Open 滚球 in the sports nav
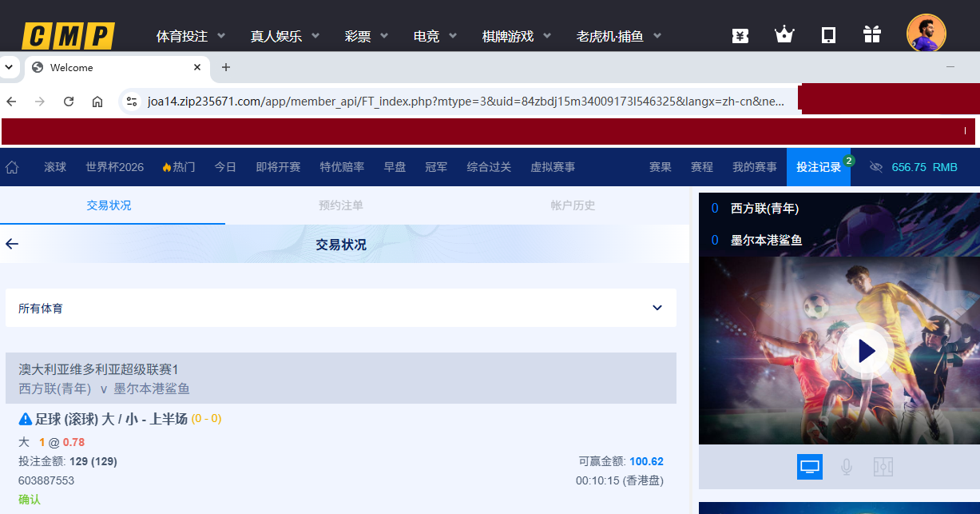This screenshot has width=980, height=514. [55, 167]
